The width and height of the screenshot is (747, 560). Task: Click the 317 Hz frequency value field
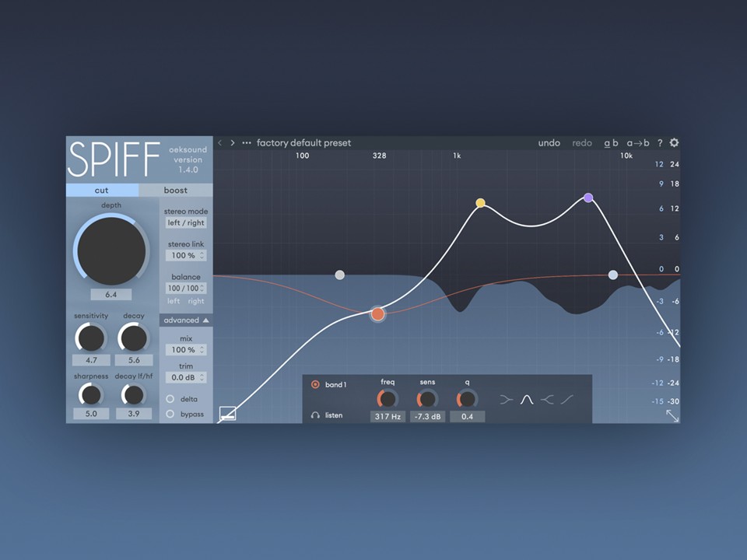click(387, 417)
